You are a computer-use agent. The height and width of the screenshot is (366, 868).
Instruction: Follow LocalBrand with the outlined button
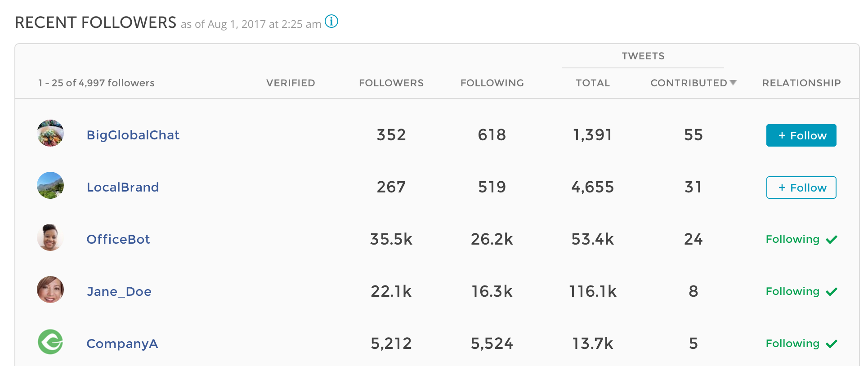801,187
